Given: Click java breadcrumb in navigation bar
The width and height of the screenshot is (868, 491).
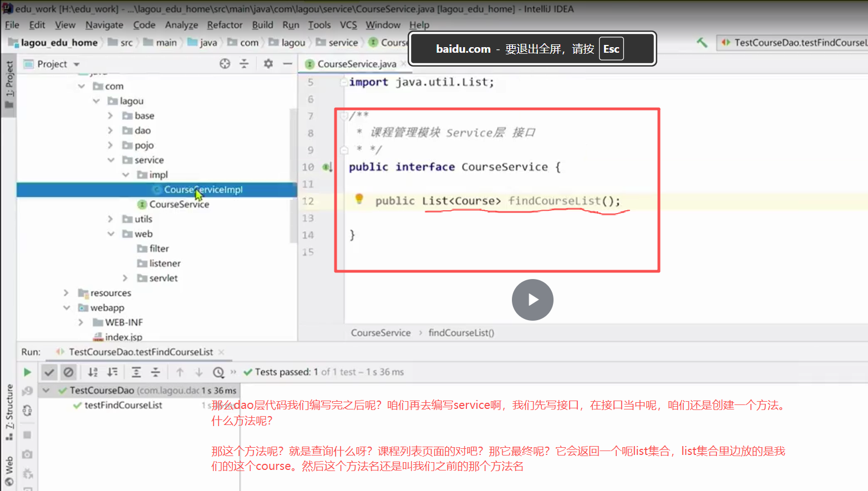Looking at the screenshot, I should point(203,43).
